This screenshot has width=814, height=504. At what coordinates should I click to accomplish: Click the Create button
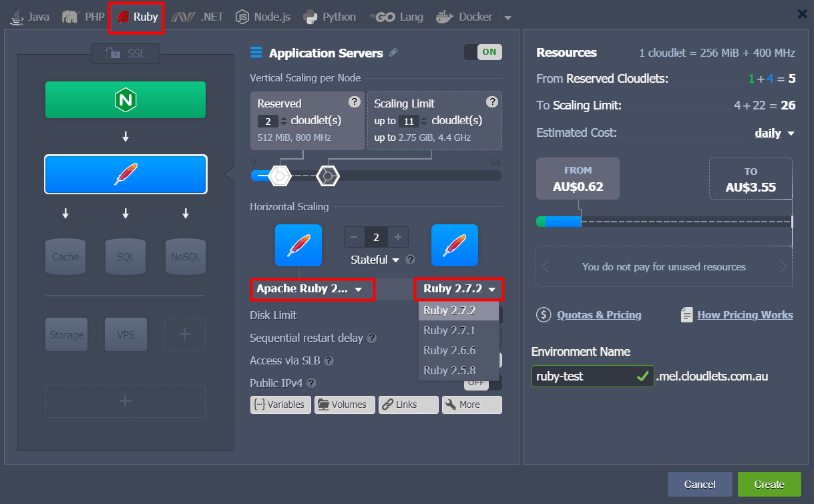click(769, 485)
